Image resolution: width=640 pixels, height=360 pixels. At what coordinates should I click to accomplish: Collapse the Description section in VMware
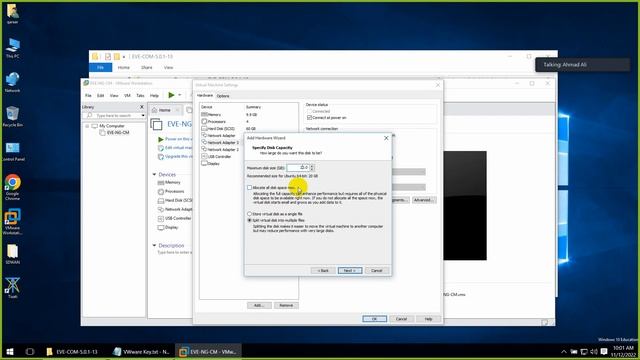154,245
